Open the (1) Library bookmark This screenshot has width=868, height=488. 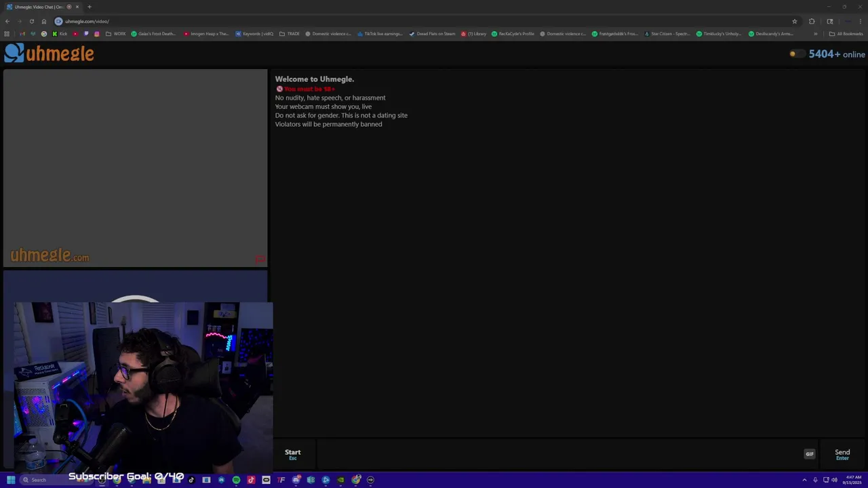coord(473,34)
